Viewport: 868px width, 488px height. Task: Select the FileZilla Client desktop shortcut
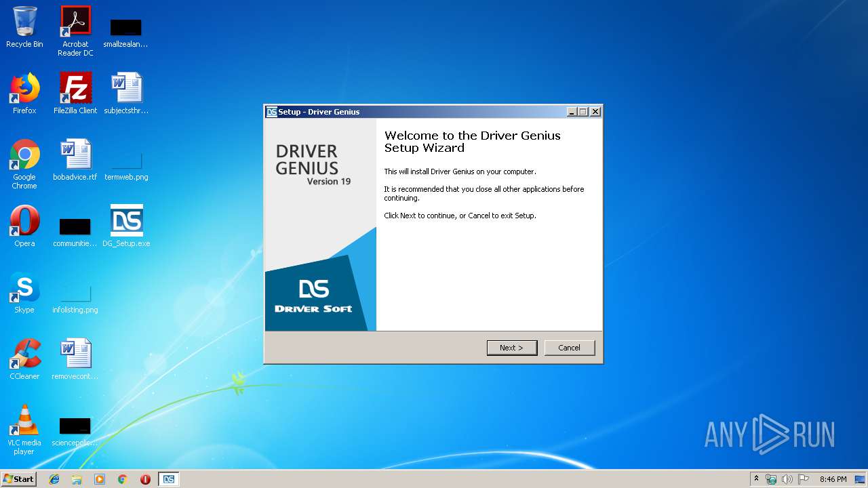pos(75,94)
